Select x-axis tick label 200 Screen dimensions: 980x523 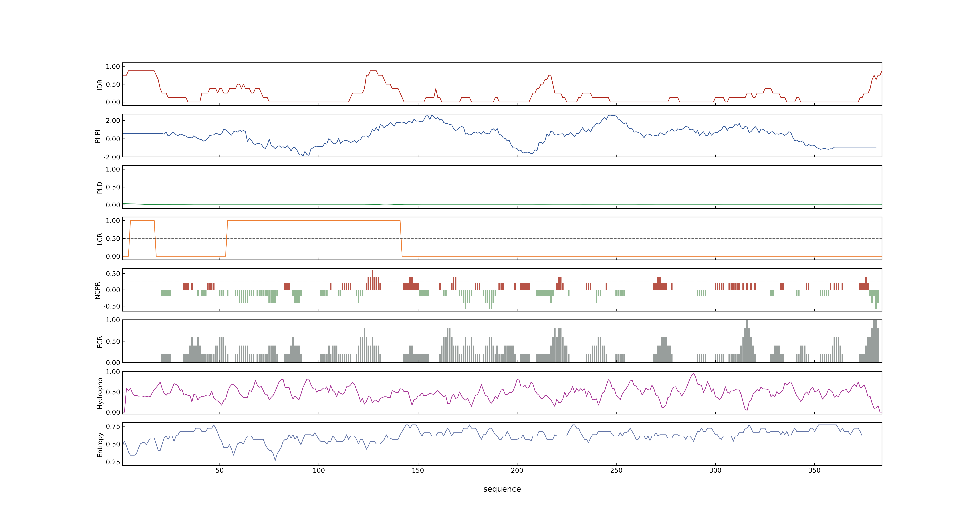[x=517, y=470]
